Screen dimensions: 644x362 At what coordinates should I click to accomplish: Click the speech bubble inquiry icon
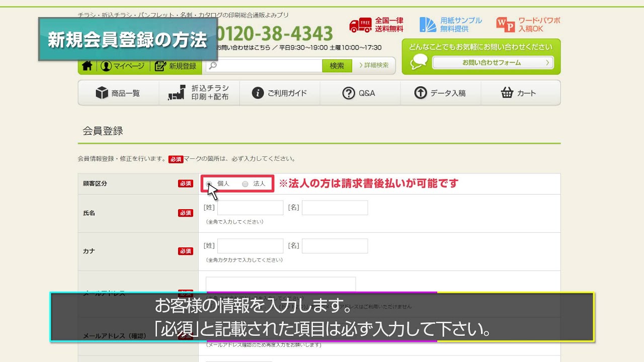coord(419,62)
